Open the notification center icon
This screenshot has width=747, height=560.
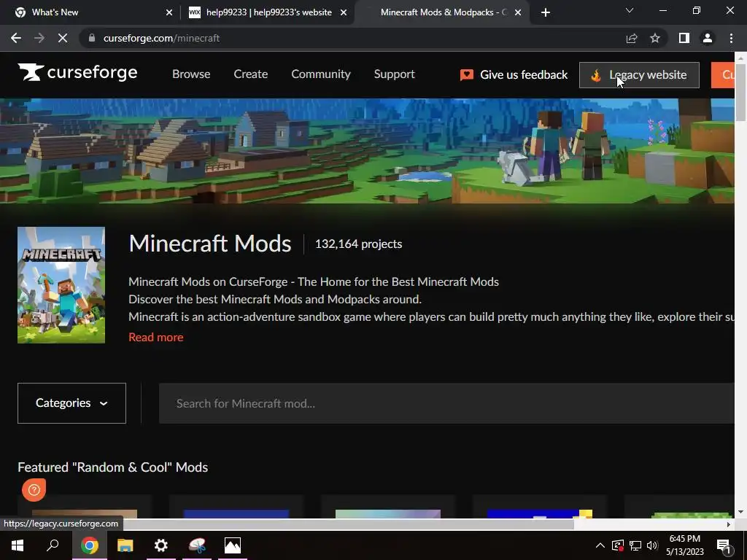click(723, 545)
